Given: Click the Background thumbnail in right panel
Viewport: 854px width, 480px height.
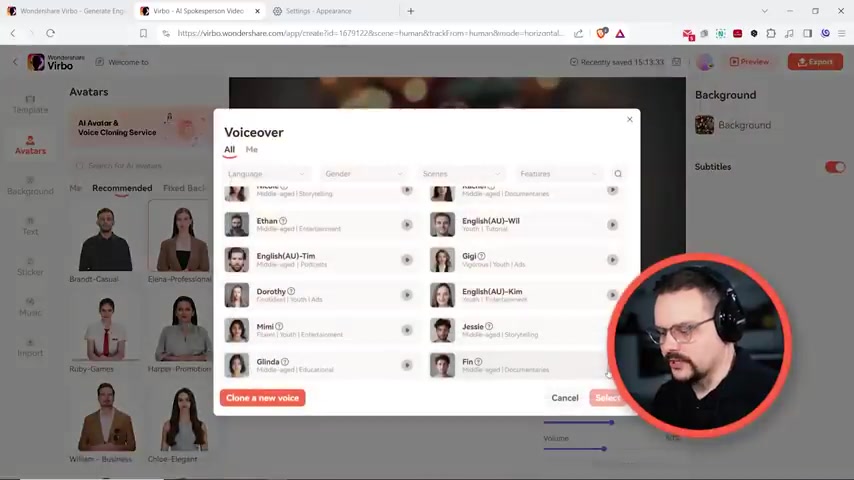Looking at the screenshot, I should click(704, 125).
